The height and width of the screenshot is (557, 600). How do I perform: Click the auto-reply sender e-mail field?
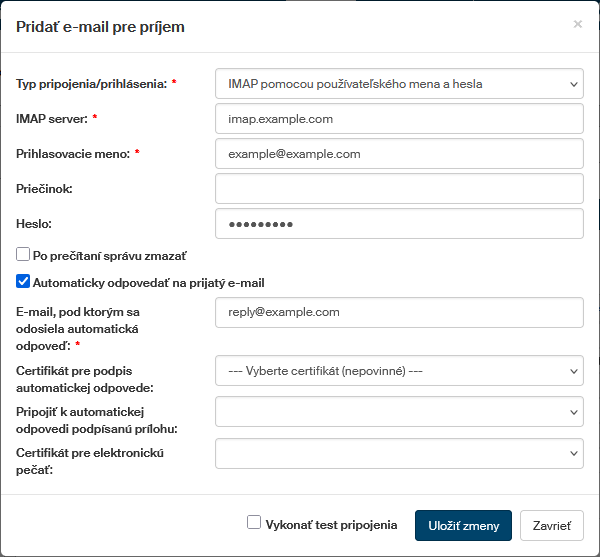[x=398, y=312]
